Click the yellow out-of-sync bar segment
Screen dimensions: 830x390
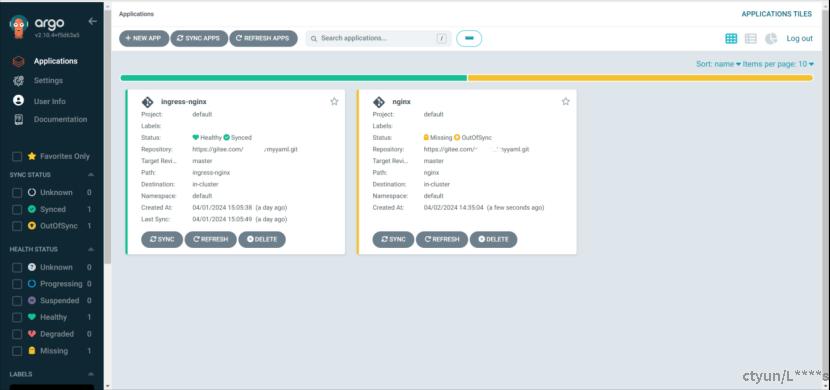point(640,78)
